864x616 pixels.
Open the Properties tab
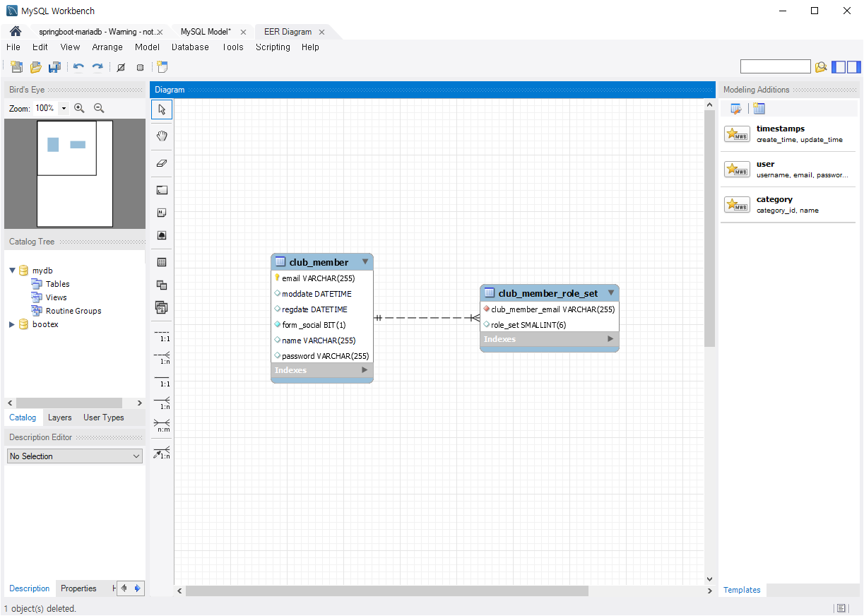(x=78, y=588)
